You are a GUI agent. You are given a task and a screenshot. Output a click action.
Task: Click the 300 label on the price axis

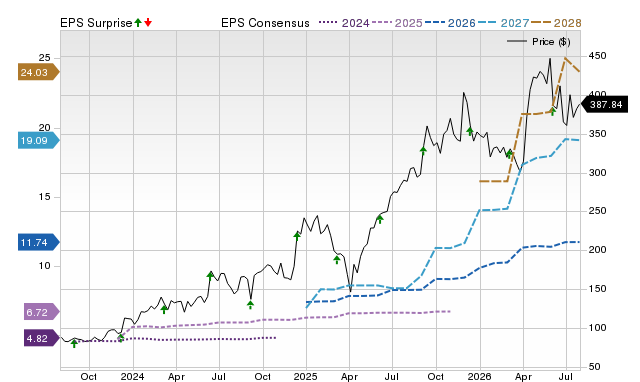tap(597, 173)
